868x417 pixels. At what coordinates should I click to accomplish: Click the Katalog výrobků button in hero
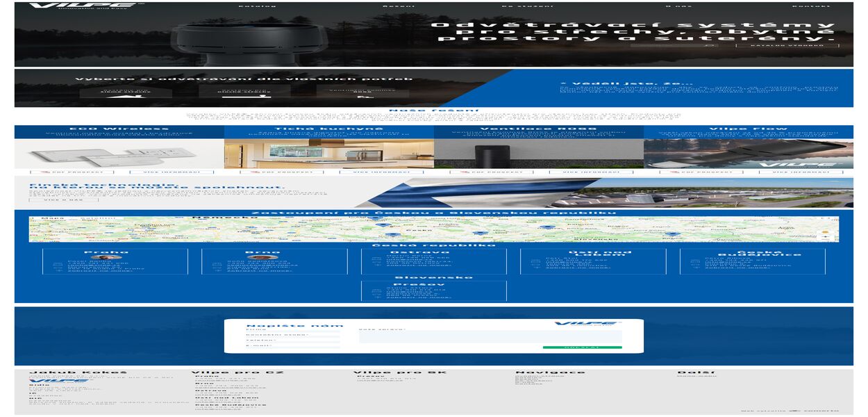(x=789, y=45)
